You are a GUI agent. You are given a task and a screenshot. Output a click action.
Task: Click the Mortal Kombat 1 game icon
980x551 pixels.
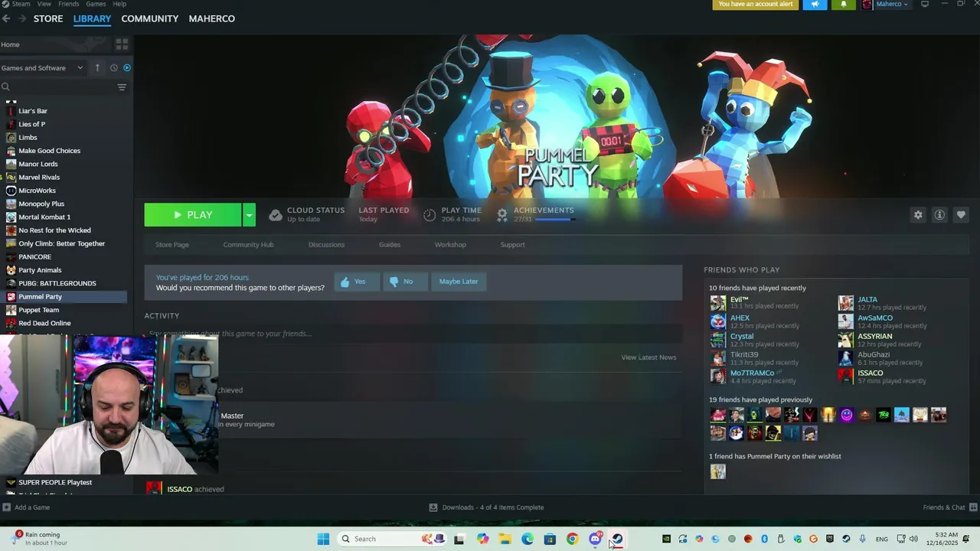11,217
